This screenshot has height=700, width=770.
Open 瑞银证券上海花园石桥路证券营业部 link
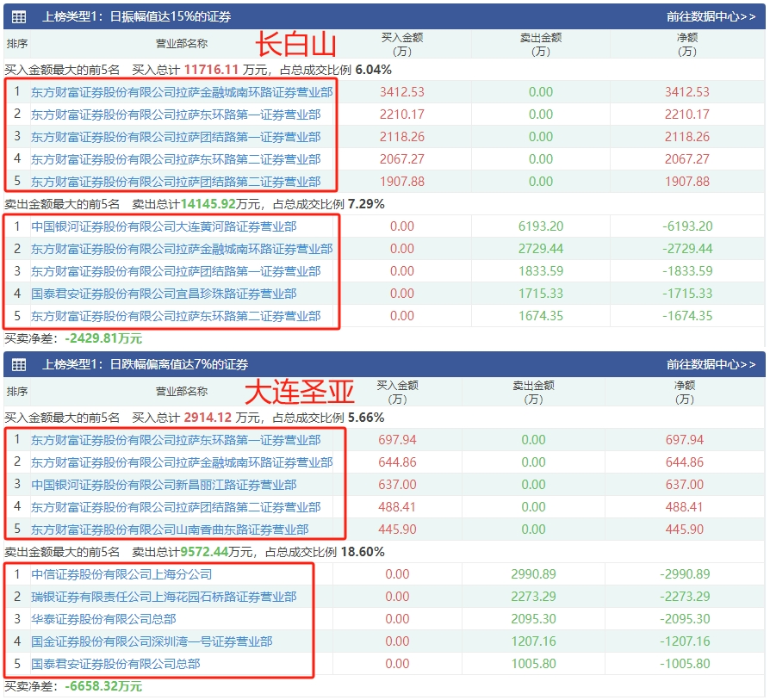164,597
